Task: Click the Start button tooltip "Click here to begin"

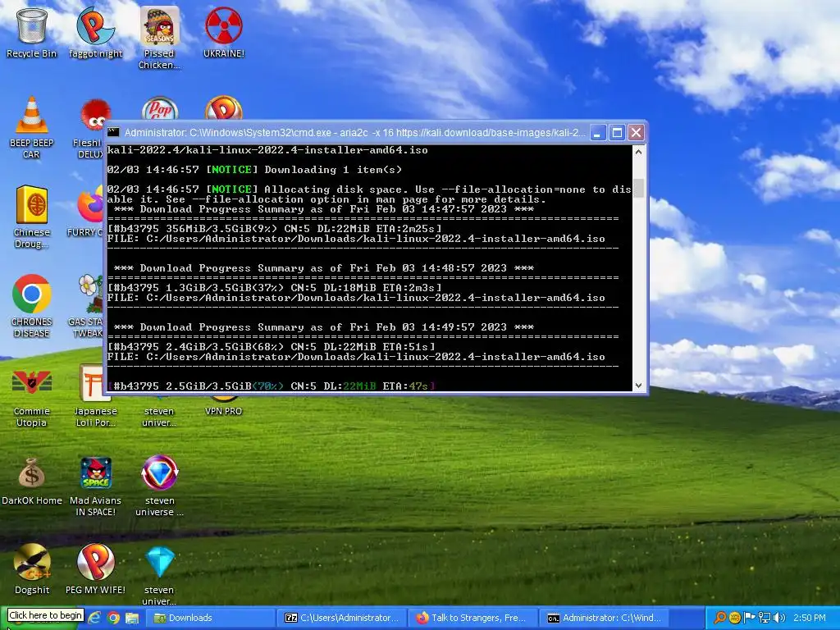Action: click(46, 615)
